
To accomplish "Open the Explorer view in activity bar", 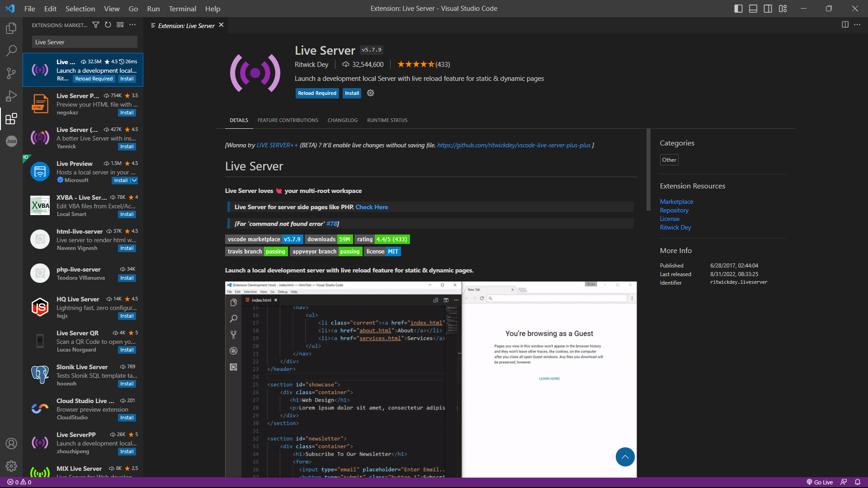I will pyautogui.click(x=11, y=28).
